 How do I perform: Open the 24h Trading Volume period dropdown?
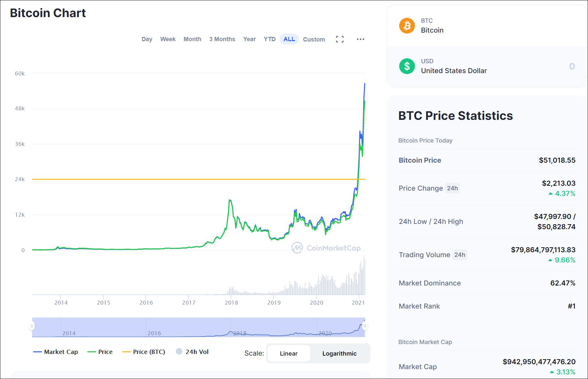click(x=459, y=255)
